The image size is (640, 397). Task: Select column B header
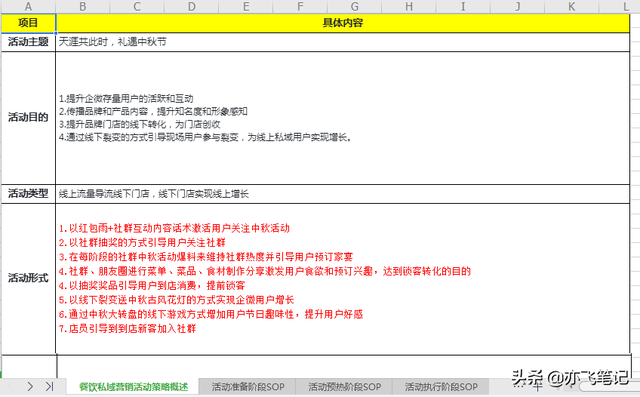click(82, 7)
